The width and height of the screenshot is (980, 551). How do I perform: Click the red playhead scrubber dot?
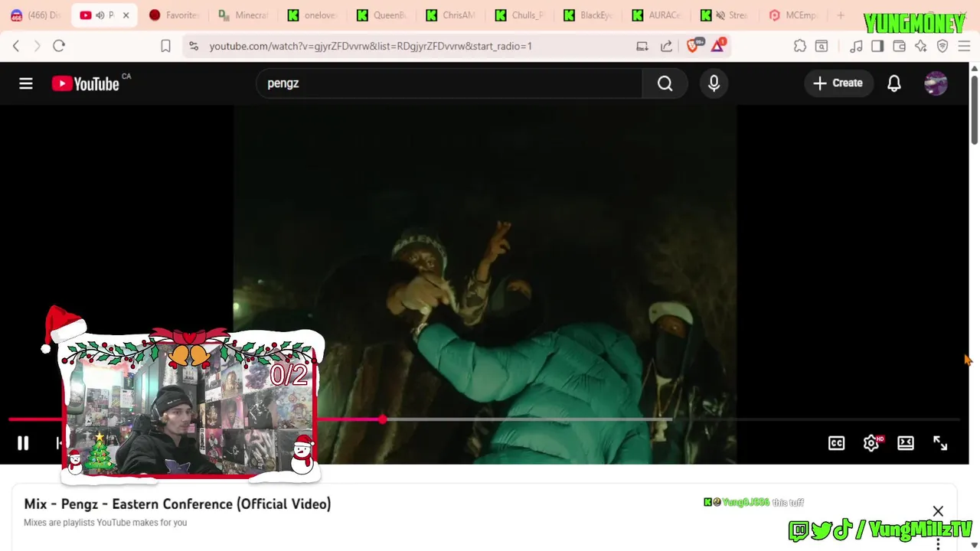pos(382,419)
